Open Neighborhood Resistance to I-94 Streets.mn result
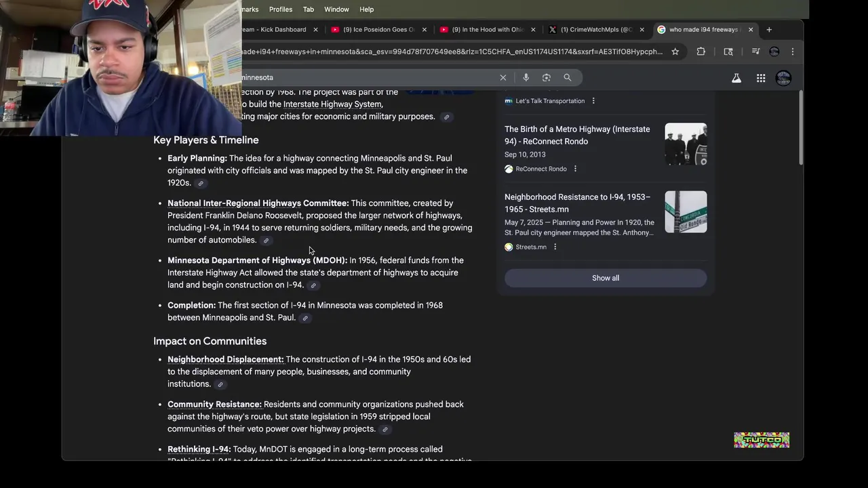 tap(577, 203)
